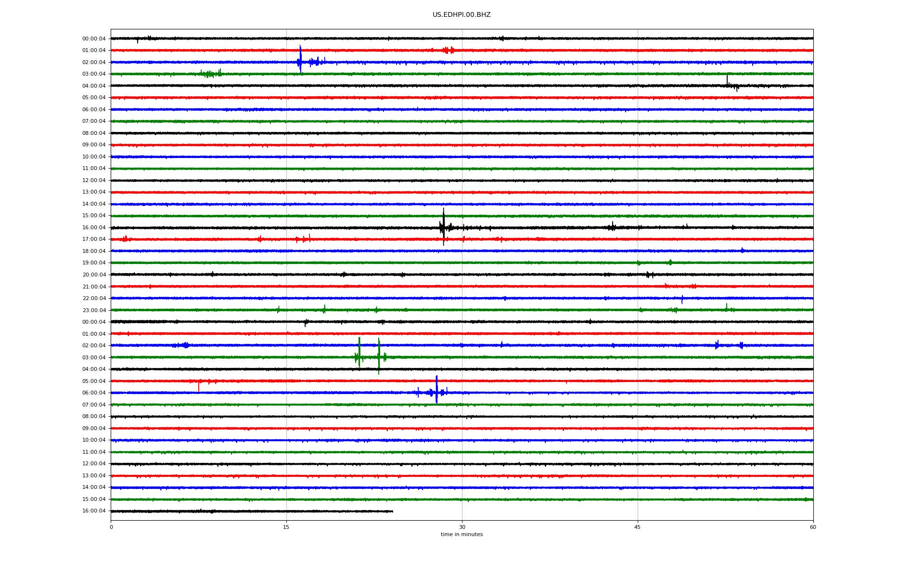
Task: Select the 21:00:04 trace time label
Action: (x=94, y=287)
